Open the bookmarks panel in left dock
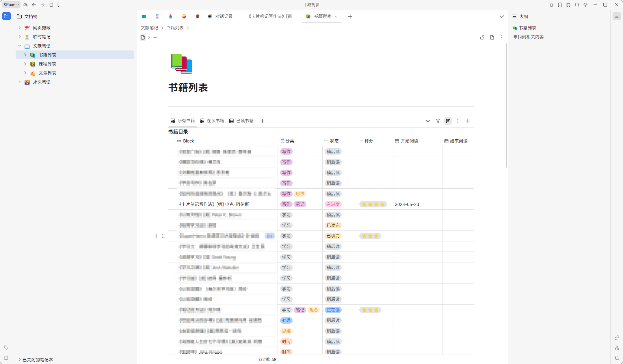 (6, 358)
